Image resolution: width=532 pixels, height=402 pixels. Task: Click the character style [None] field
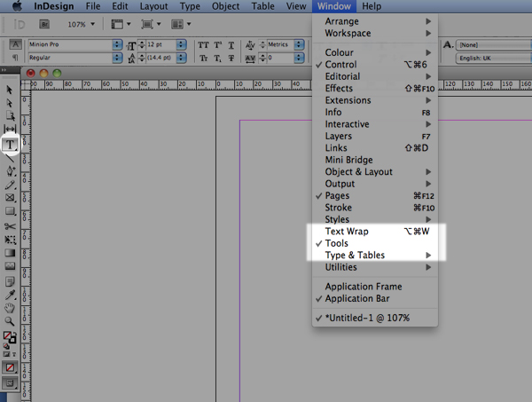pyautogui.click(x=494, y=45)
